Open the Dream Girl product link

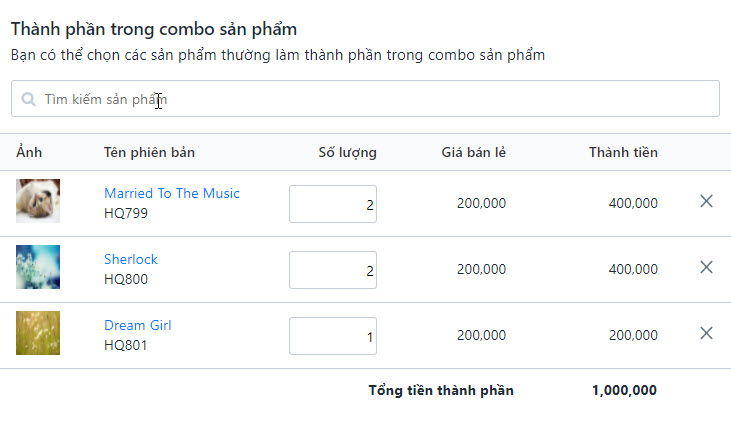pyautogui.click(x=138, y=325)
